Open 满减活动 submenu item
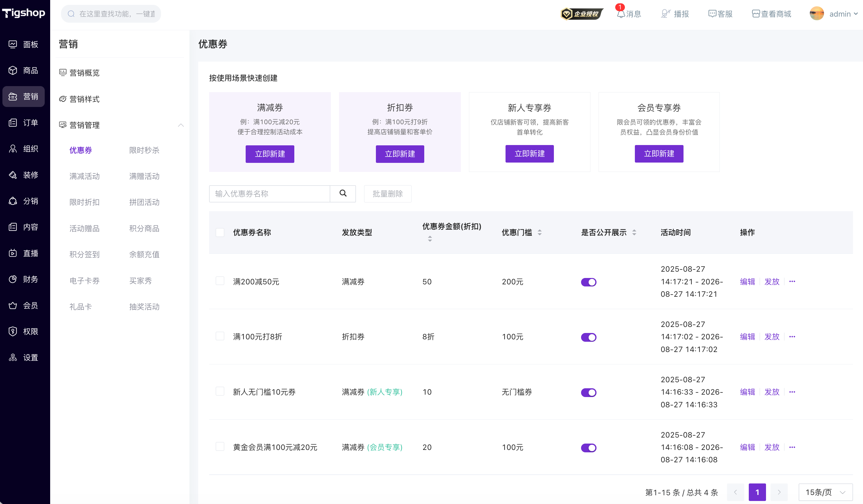This screenshot has width=863, height=504. click(x=85, y=176)
